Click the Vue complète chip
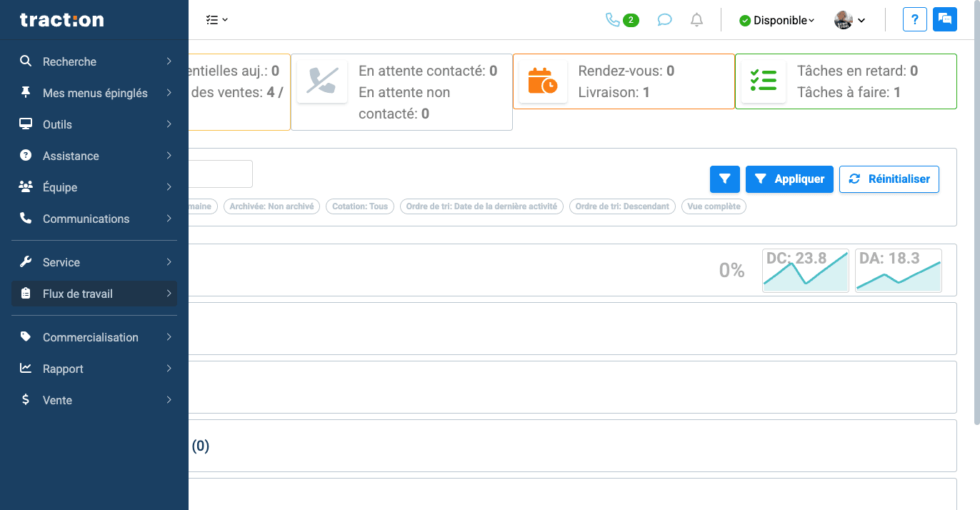The height and width of the screenshot is (510, 980). pos(714,206)
